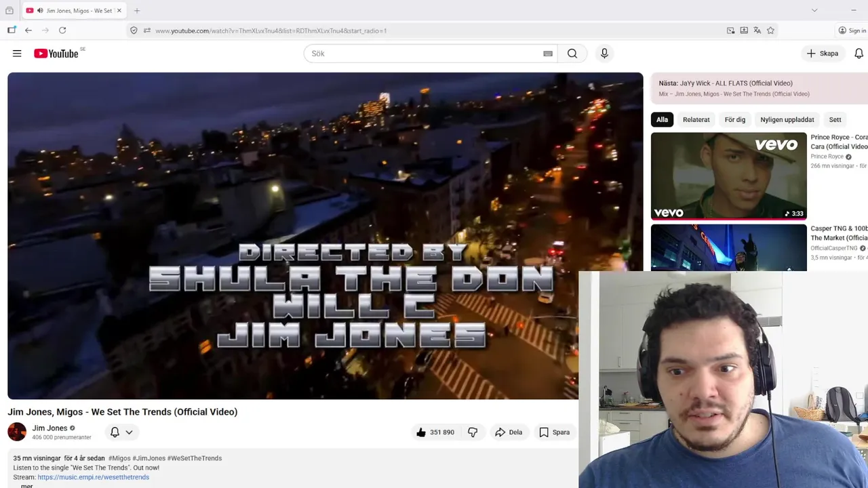Viewport: 868px width, 488px height.
Task: Open the on-screen keyboard in search box
Action: point(548,54)
